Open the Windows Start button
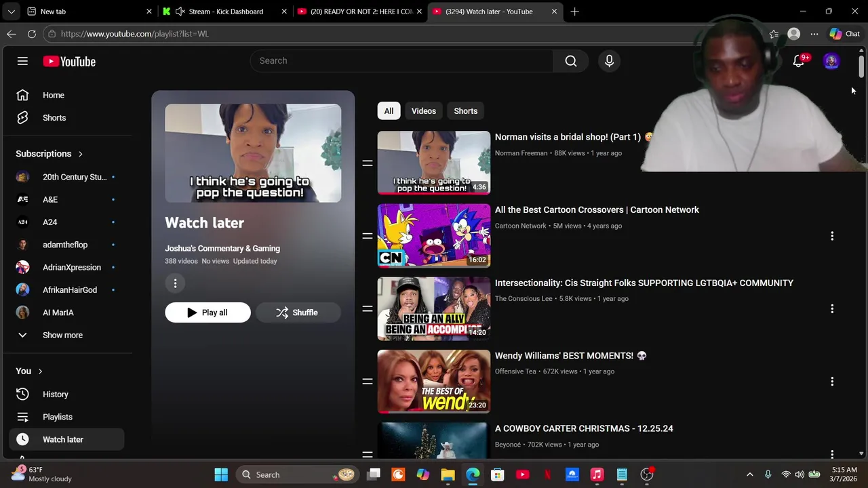 click(221, 474)
